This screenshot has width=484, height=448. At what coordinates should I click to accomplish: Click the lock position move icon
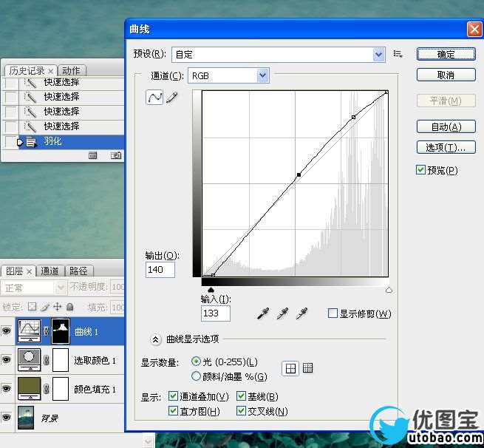click(x=58, y=307)
